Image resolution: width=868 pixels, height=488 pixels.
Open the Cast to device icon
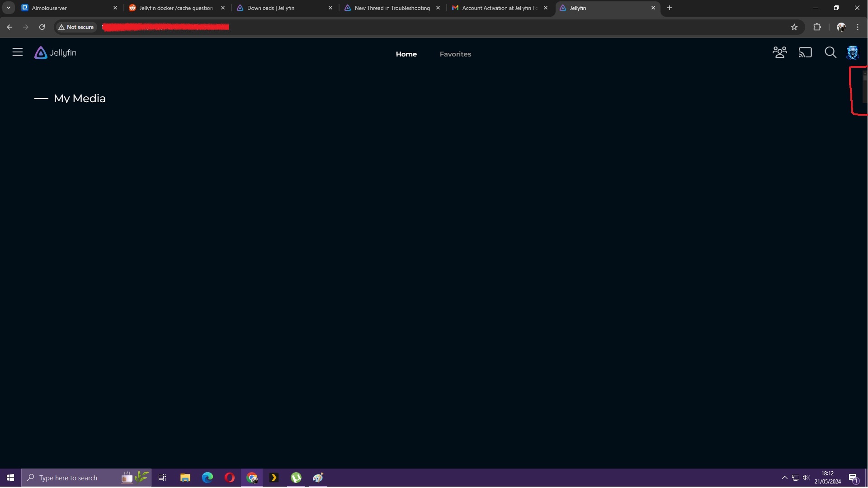(805, 53)
